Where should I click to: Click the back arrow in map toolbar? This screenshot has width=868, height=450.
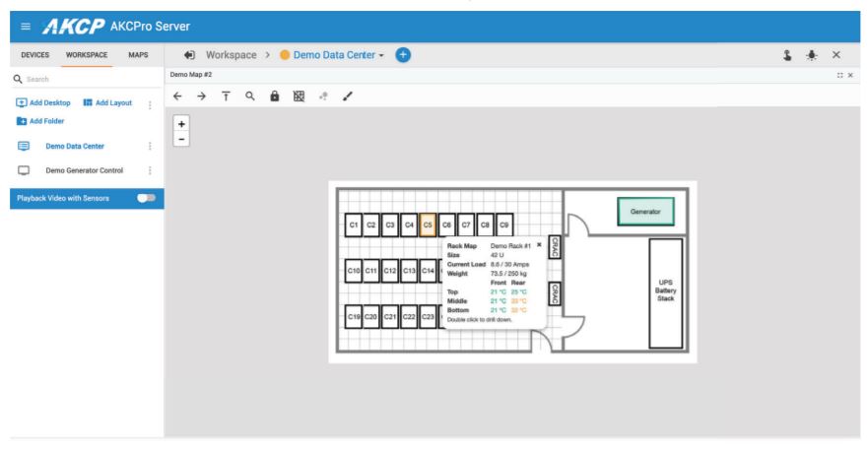click(177, 95)
